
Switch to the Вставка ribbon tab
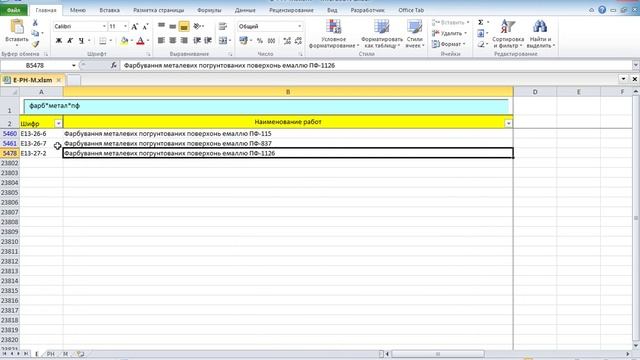109,10
